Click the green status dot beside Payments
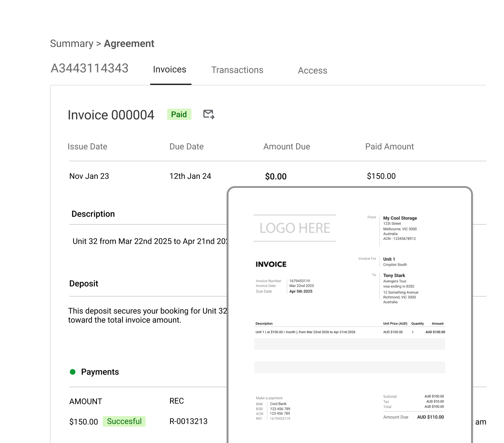Viewport: 504px width, 443px height. pos(73,372)
